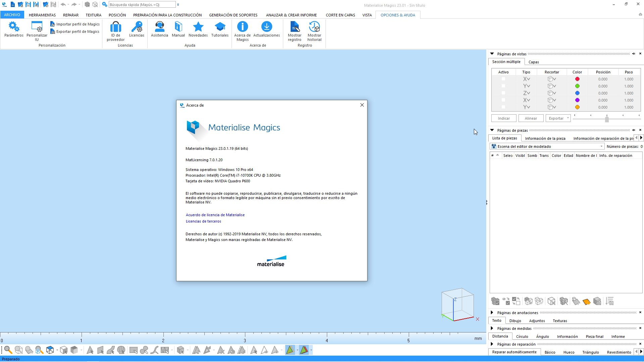Image resolution: width=644 pixels, height=362 pixels.
Task: Open the Manual book icon
Action: 178,27
